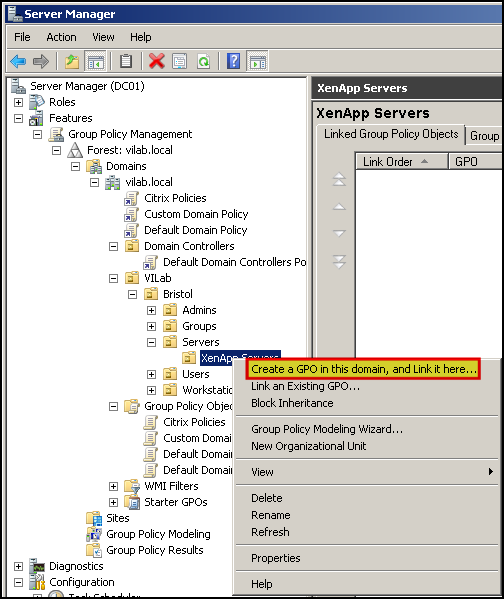Go back with the blue Back arrow
The width and height of the screenshot is (504, 599).
(18, 61)
